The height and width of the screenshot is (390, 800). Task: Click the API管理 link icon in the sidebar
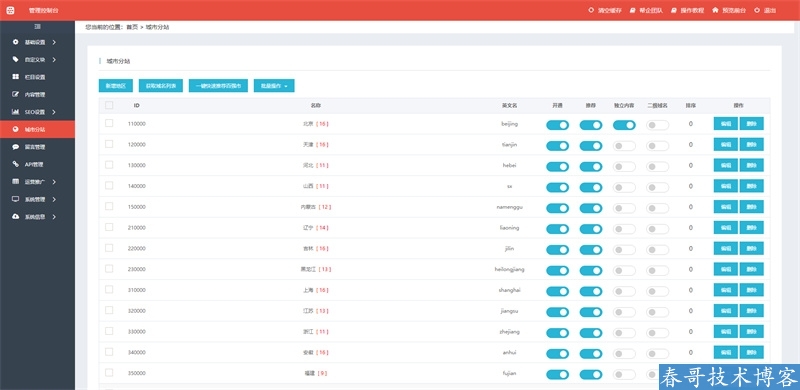tap(15, 164)
